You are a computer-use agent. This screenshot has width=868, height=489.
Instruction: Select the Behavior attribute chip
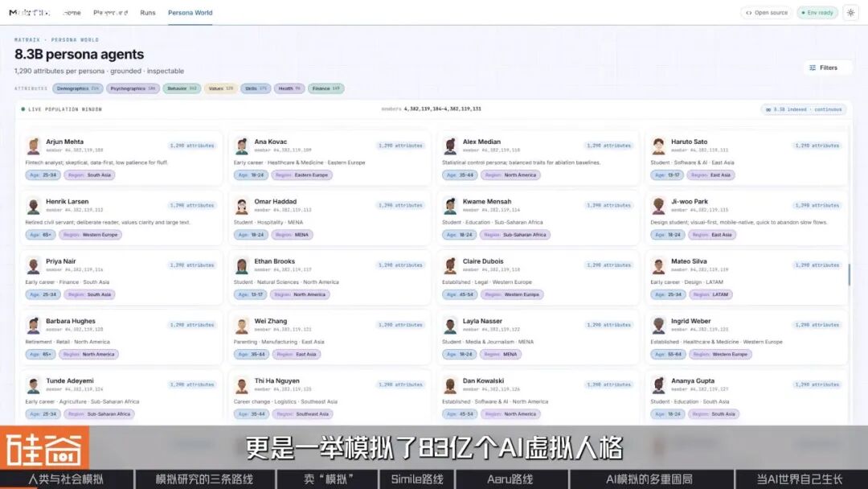coord(182,88)
